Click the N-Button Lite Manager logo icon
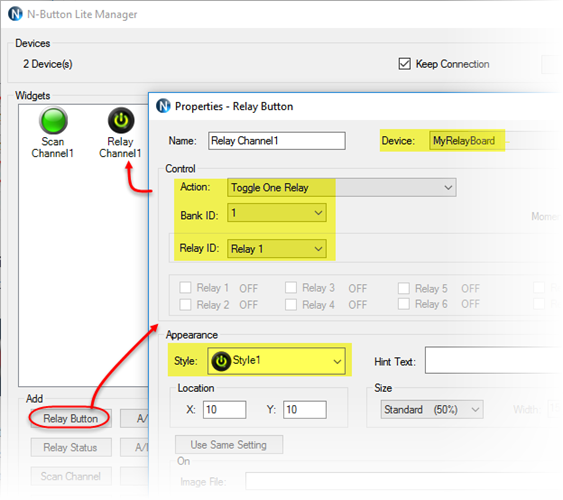Image resolution: width=563 pixels, height=500 pixels. coord(15,14)
